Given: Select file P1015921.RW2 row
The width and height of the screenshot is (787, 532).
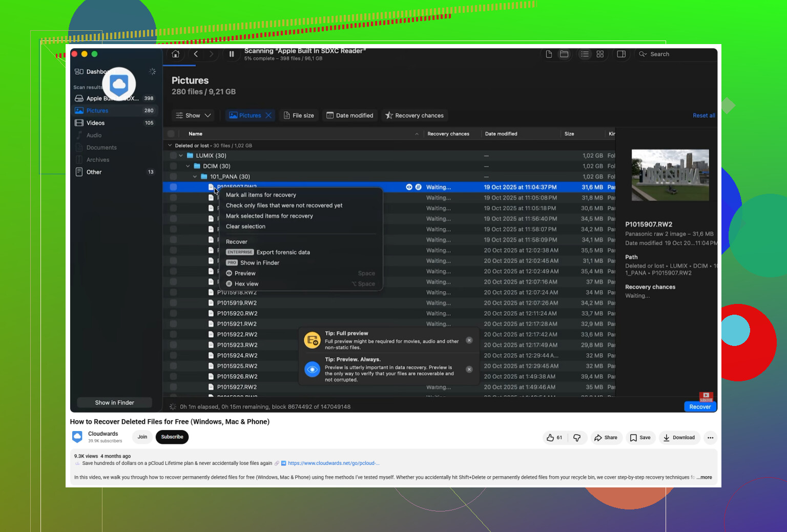Looking at the screenshot, I should tap(389, 324).
